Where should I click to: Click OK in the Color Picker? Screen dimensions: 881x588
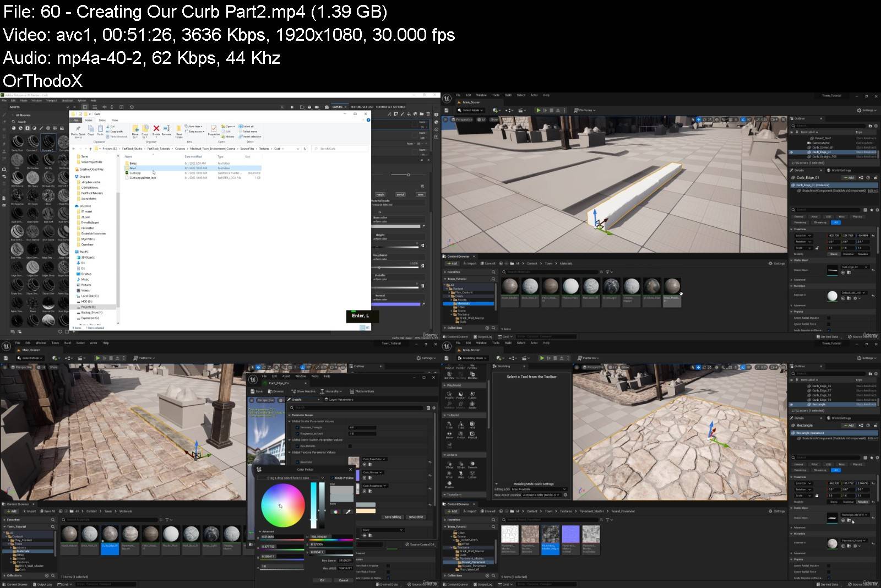coord(322,580)
